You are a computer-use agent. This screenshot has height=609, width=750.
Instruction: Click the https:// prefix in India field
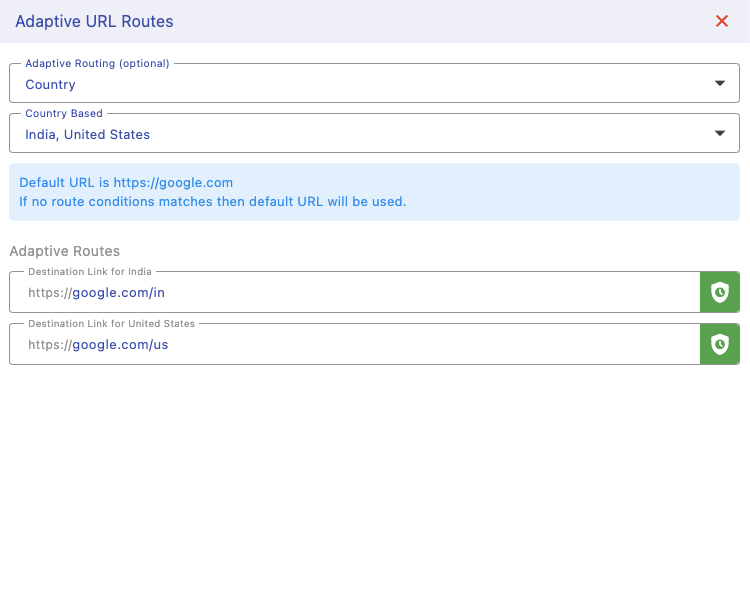click(x=49, y=293)
